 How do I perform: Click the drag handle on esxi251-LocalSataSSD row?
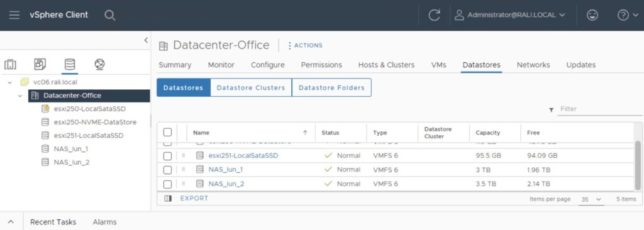pos(183,156)
